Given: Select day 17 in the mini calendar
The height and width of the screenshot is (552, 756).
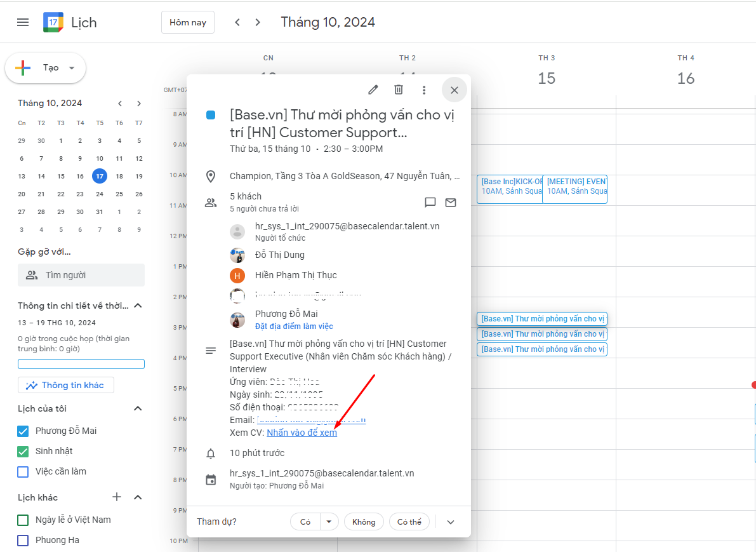Looking at the screenshot, I should 100,176.
